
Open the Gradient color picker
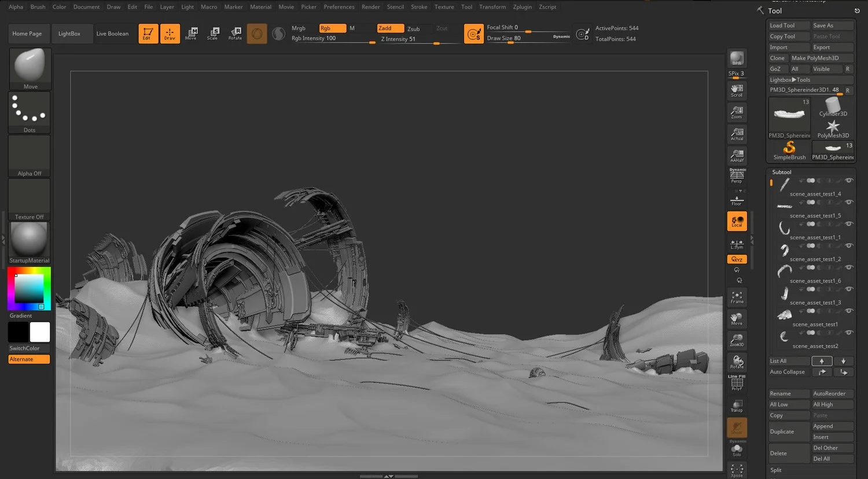(x=29, y=288)
